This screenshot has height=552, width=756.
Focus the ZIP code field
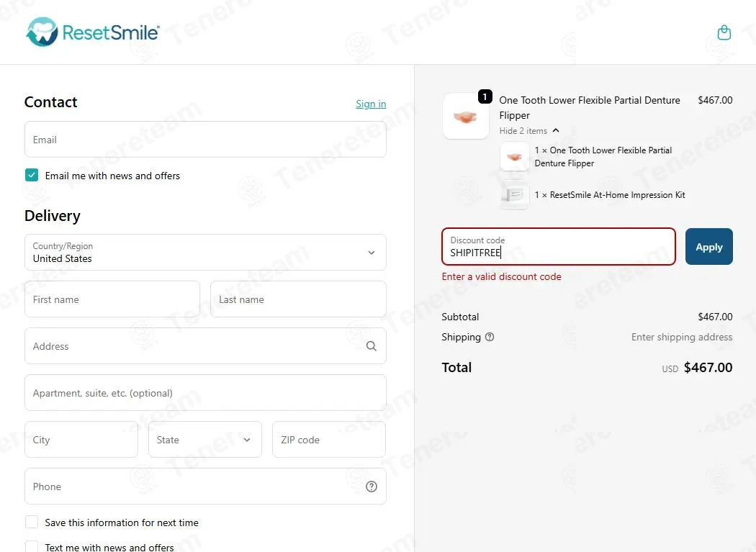[x=329, y=440]
